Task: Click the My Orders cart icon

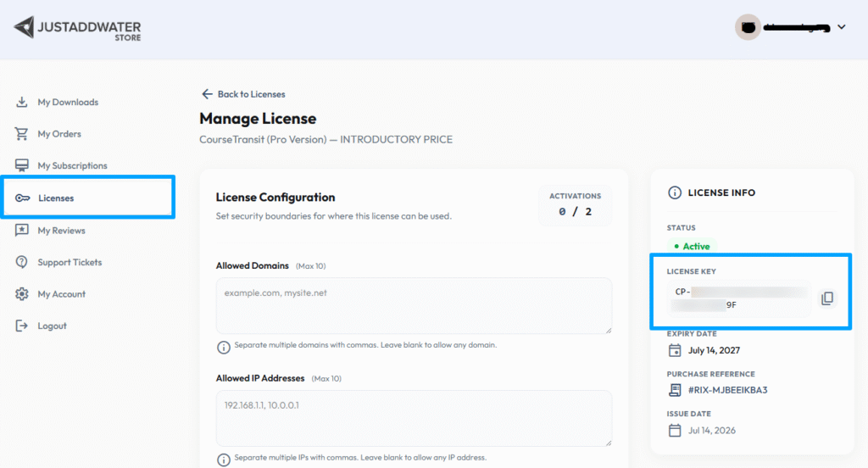Action: click(21, 133)
